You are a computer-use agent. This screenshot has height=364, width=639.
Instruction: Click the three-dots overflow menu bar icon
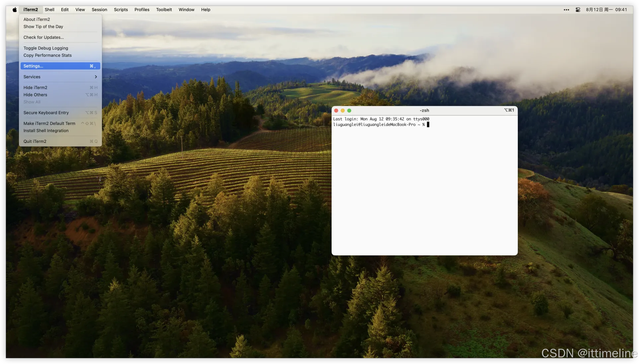pos(566,10)
